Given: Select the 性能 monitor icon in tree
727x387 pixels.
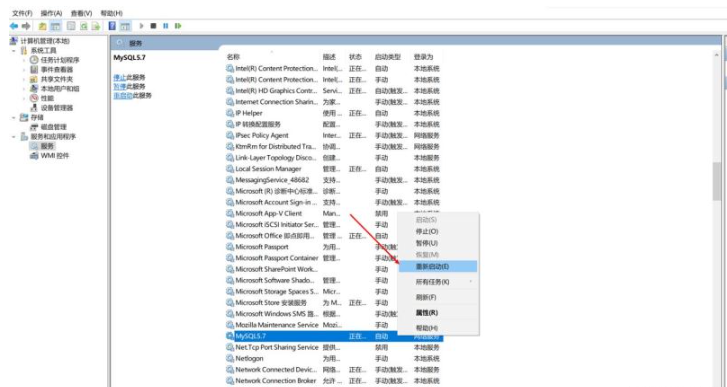Looking at the screenshot, I should pyautogui.click(x=34, y=98).
